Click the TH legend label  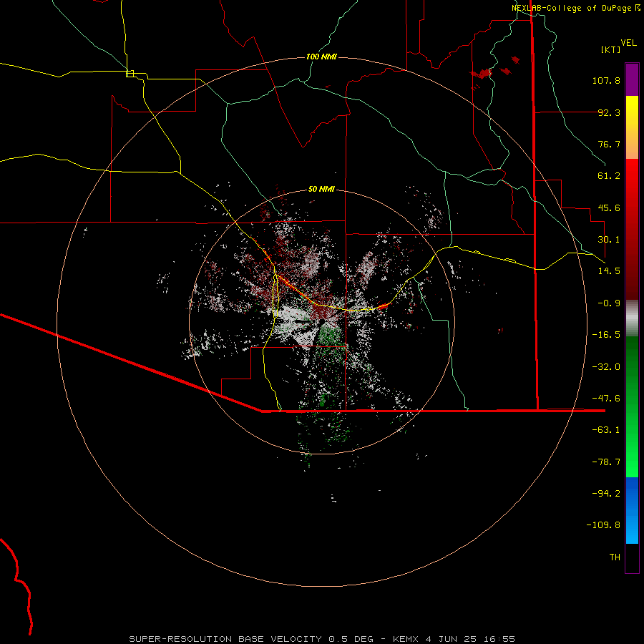point(615,557)
